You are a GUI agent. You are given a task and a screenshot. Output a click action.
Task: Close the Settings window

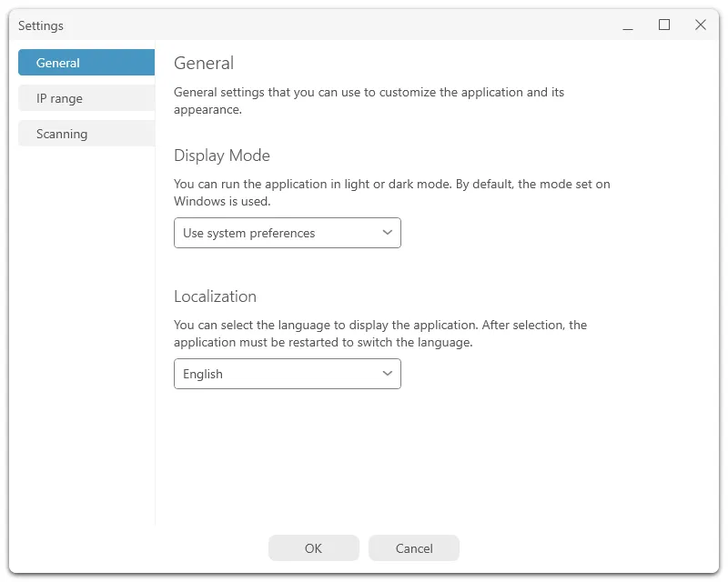tap(701, 25)
